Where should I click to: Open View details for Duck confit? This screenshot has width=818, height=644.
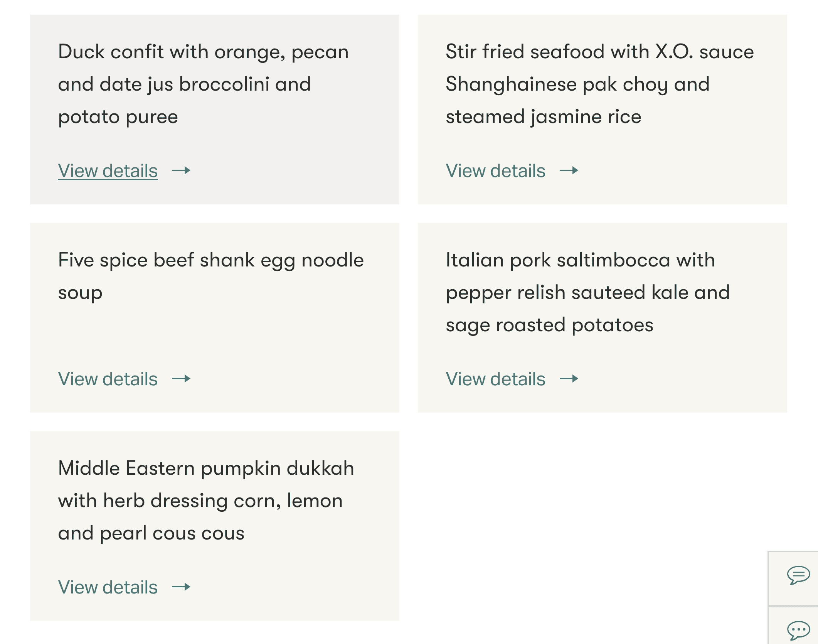[108, 171]
